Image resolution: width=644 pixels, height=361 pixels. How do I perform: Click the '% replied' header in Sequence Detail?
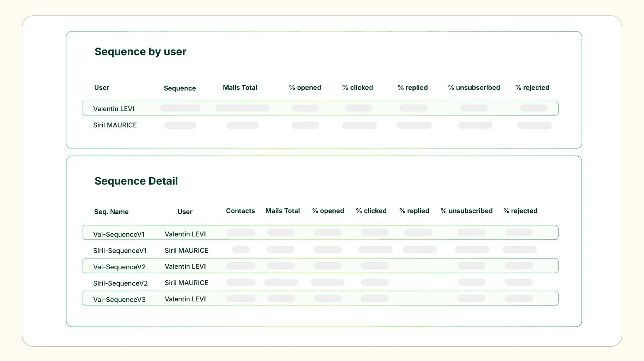coord(414,211)
